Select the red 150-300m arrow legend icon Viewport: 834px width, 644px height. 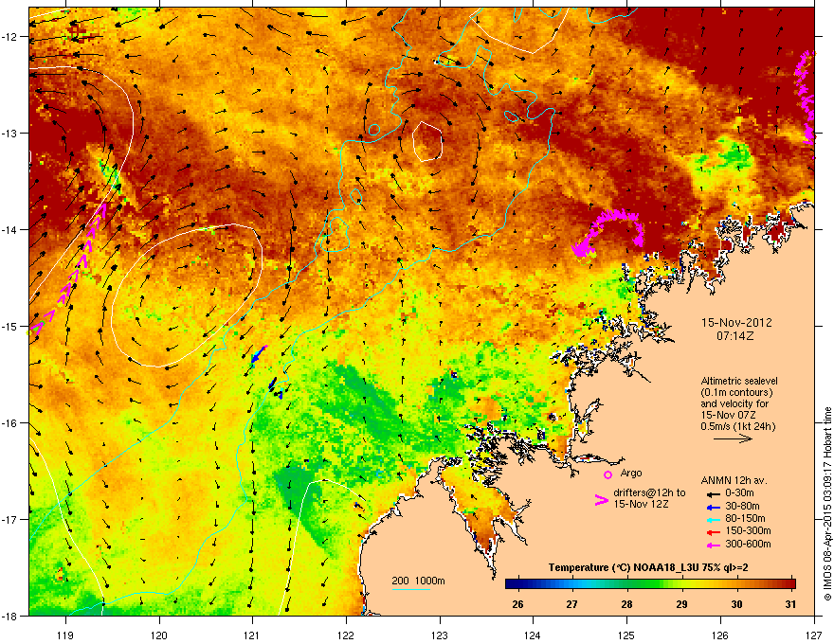click(714, 532)
